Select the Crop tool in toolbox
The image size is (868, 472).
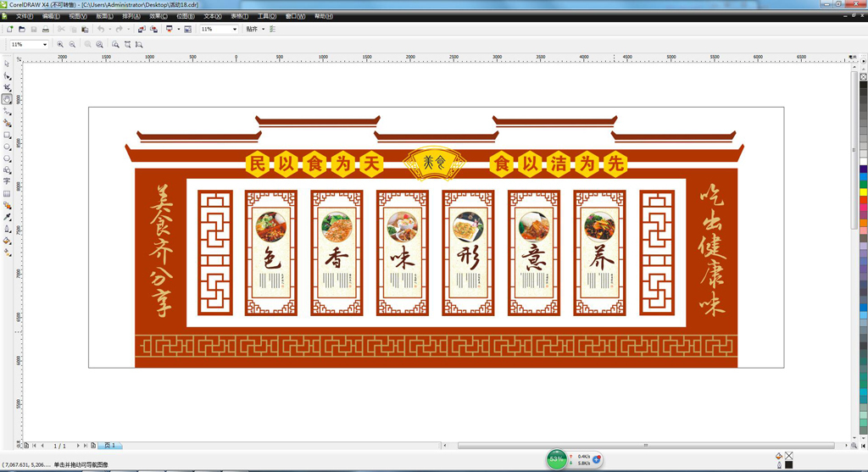[x=7, y=87]
